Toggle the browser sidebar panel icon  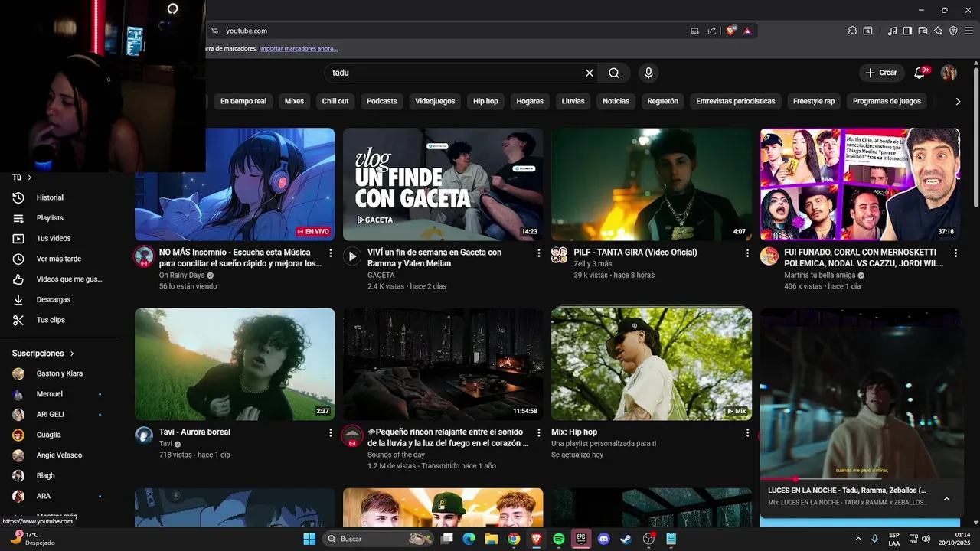(x=907, y=31)
